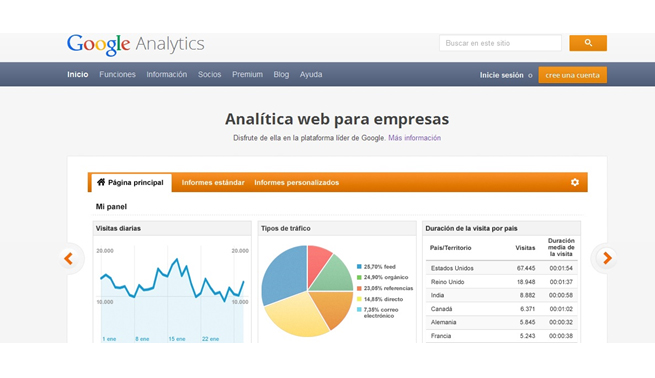Click 'India' table row
Viewport: 655px width, 378px height.
tap(501, 295)
